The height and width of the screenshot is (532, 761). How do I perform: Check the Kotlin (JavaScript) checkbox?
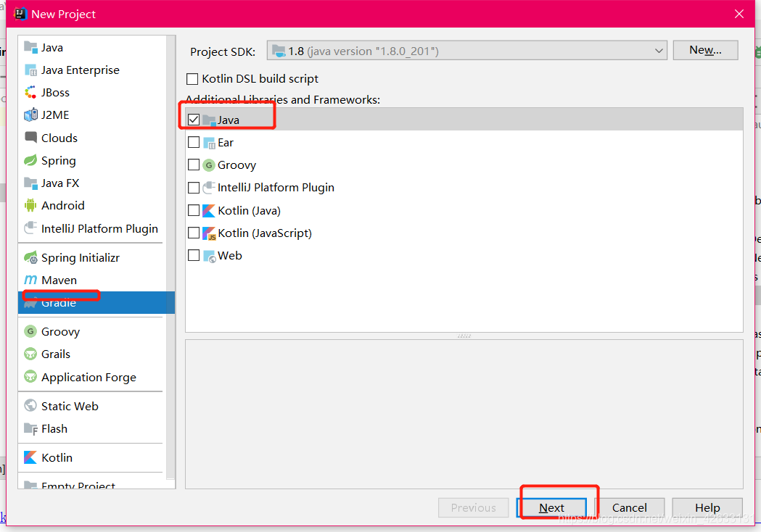194,233
